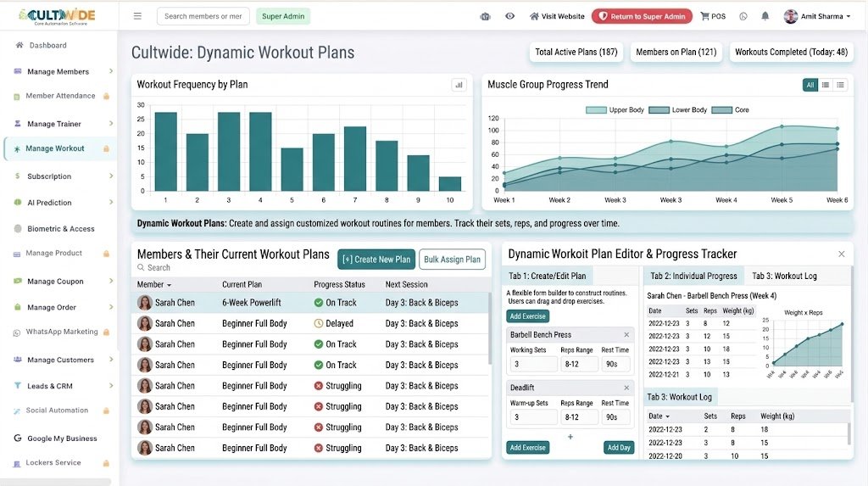Click Deadlift Rest Time 90s field

(x=615, y=417)
